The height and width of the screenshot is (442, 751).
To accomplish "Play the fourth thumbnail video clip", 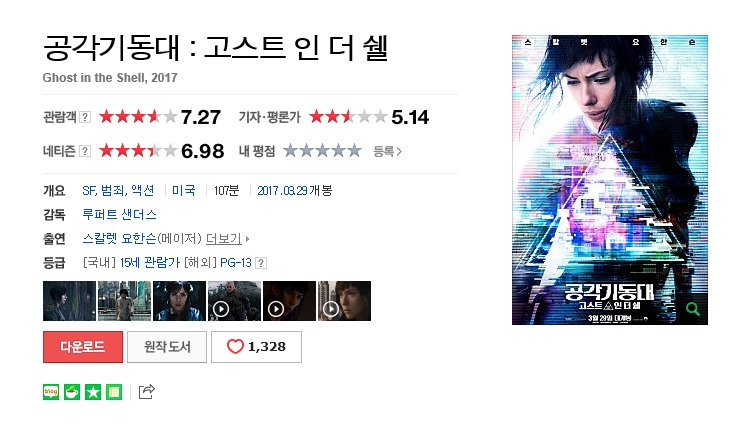I will (x=234, y=301).
